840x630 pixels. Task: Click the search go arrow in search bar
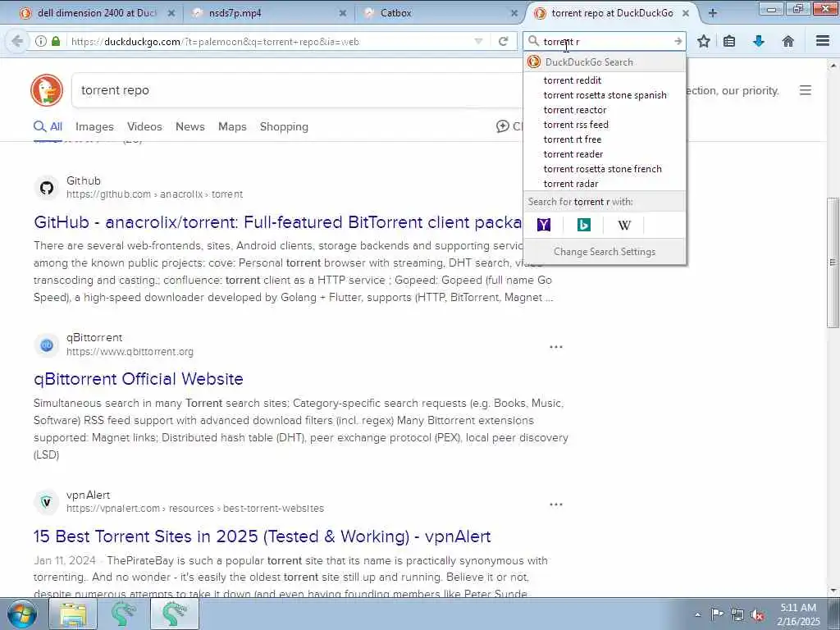point(678,41)
